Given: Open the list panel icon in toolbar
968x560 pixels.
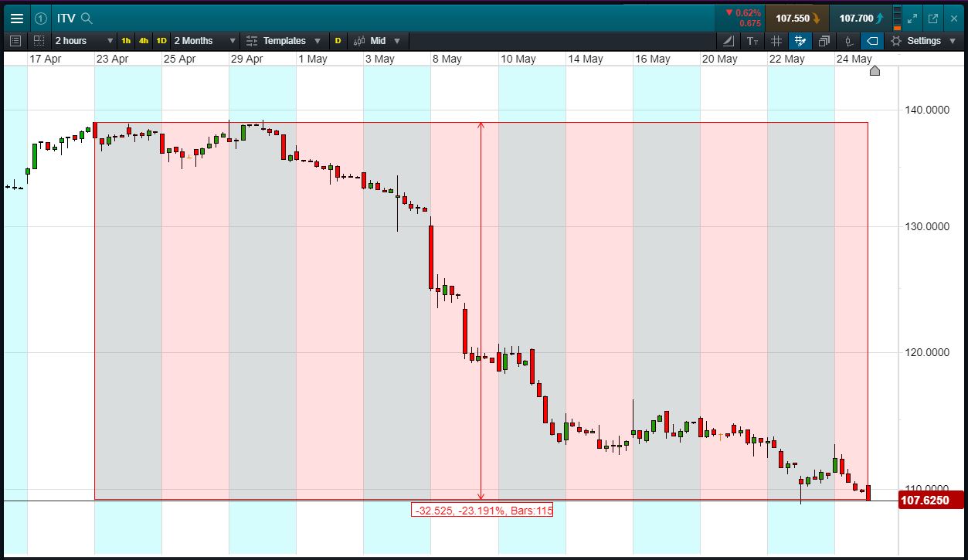Looking at the screenshot, I should [15, 41].
